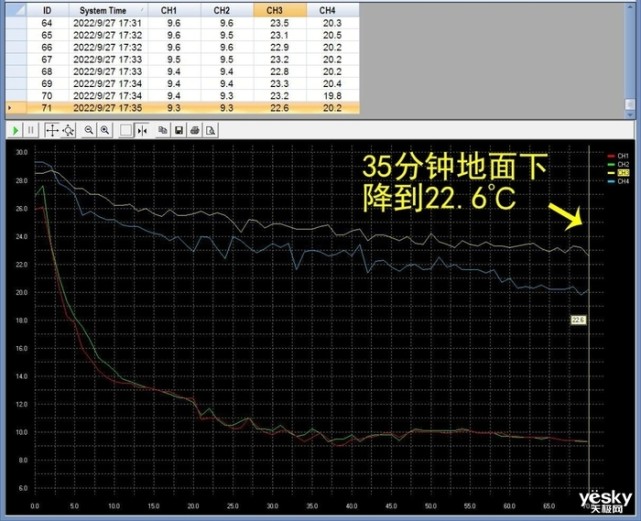Select the highlighted row ID 71
The height and width of the screenshot is (521, 641).
tap(182, 108)
